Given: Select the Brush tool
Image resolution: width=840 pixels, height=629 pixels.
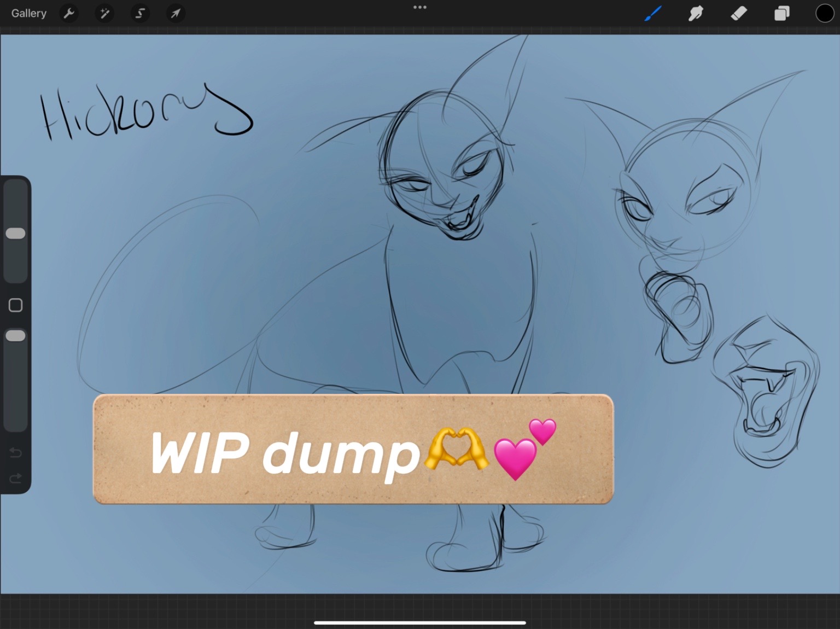Looking at the screenshot, I should (653, 13).
